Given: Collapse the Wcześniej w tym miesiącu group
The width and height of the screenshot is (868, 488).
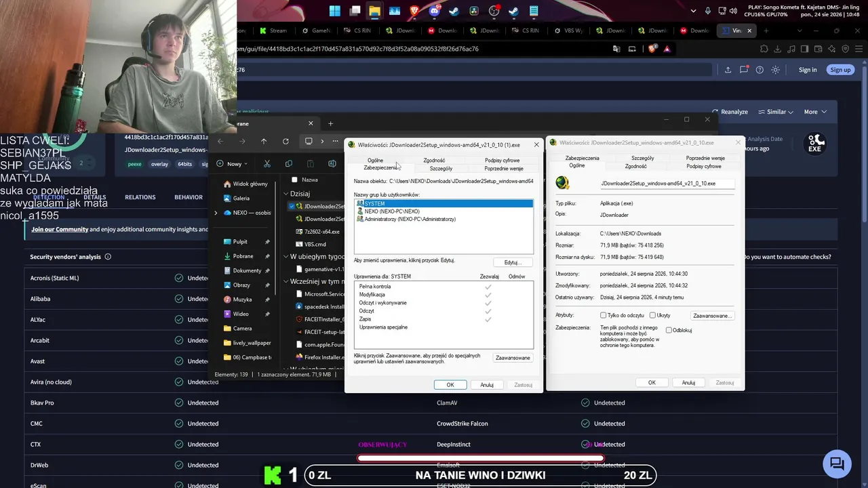Looking at the screenshot, I should [286, 281].
